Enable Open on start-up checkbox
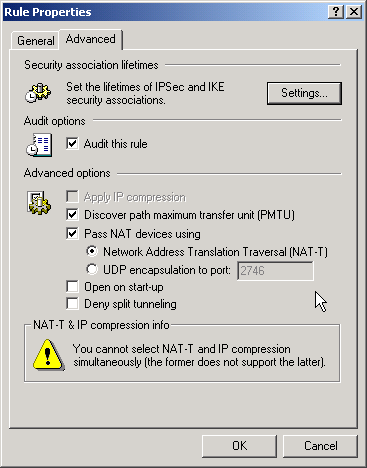Viewport: 367px width, 468px height. 72,286
